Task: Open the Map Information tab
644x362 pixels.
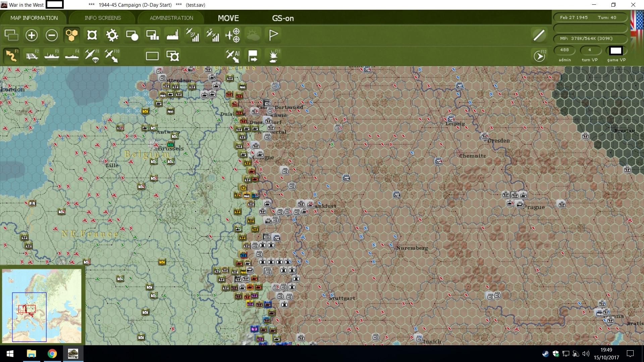Action: click(34, 18)
